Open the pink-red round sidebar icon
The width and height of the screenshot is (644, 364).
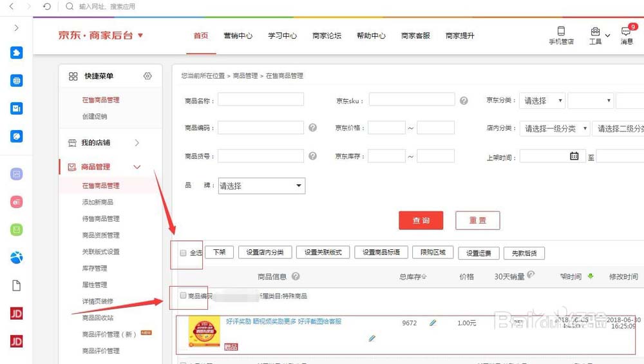17,202
